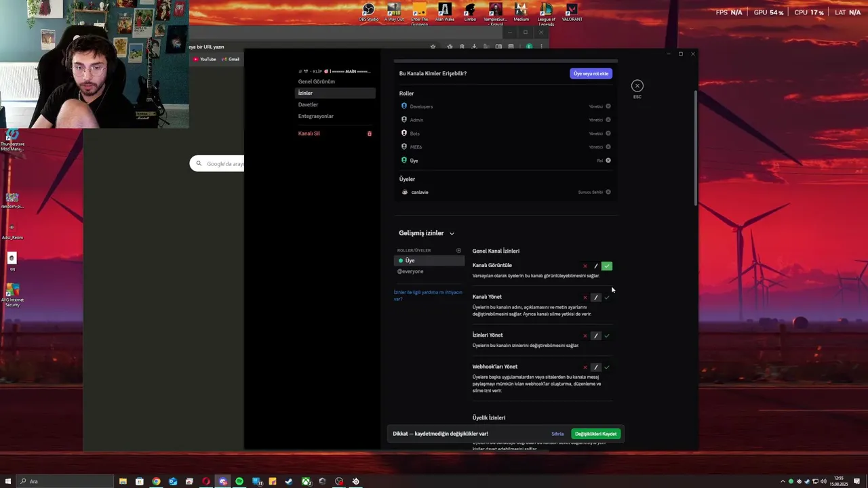Click the Bots role shield icon
This screenshot has width=868, height=488.
tap(404, 134)
